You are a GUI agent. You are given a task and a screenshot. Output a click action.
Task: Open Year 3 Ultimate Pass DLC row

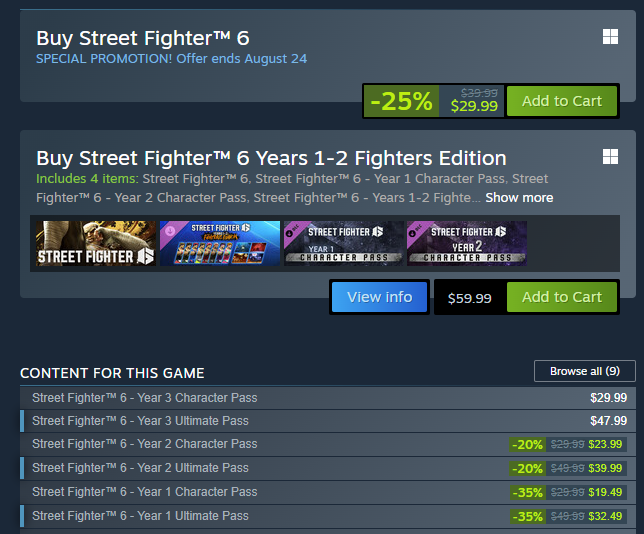click(328, 421)
